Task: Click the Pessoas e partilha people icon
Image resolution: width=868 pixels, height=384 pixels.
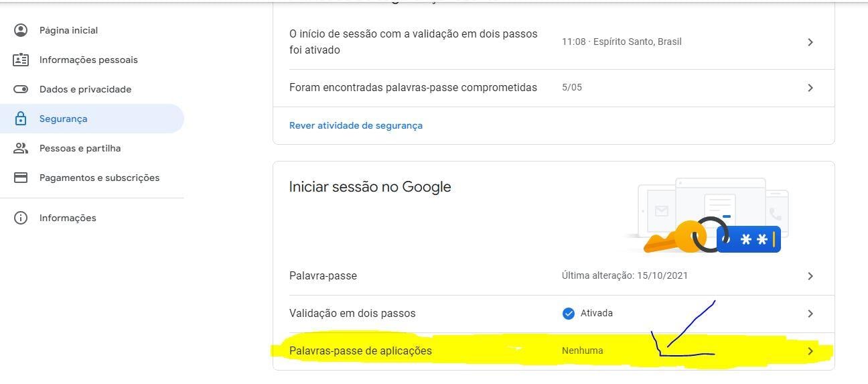Action: (x=21, y=148)
